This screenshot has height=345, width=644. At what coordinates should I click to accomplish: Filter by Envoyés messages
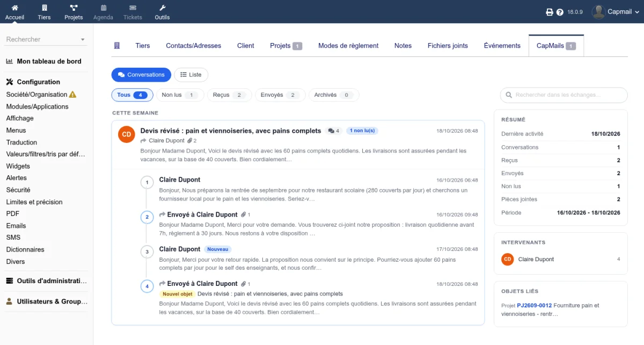pyautogui.click(x=280, y=95)
